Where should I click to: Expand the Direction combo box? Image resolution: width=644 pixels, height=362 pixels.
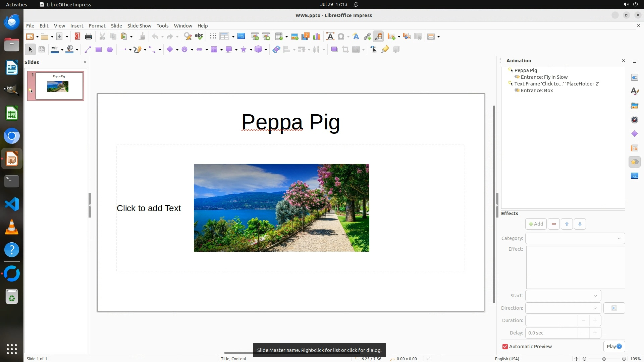(x=563, y=308)
